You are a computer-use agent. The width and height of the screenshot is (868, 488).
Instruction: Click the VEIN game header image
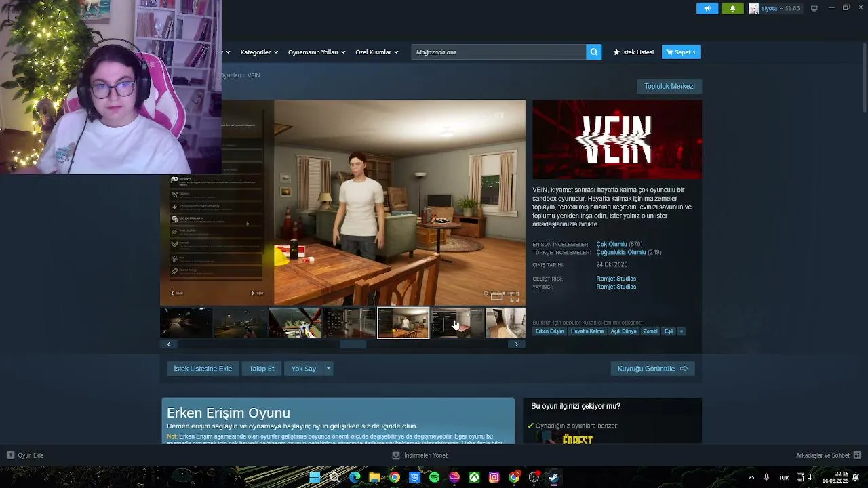(x=617, y=140)
